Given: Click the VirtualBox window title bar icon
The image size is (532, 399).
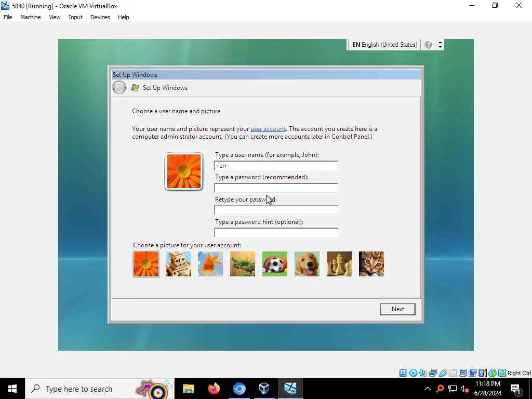Looking at the screenshot, I should tap(5, 6).
